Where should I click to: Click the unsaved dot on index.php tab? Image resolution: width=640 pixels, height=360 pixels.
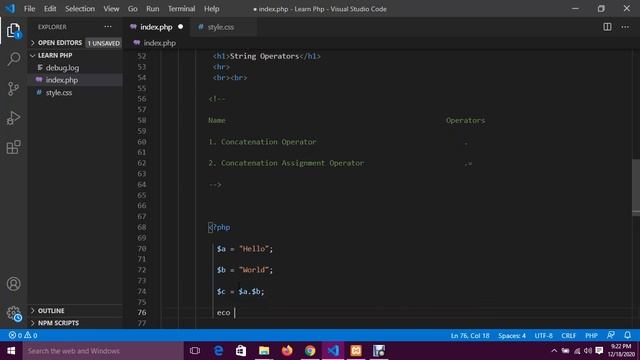click(180, 27)
